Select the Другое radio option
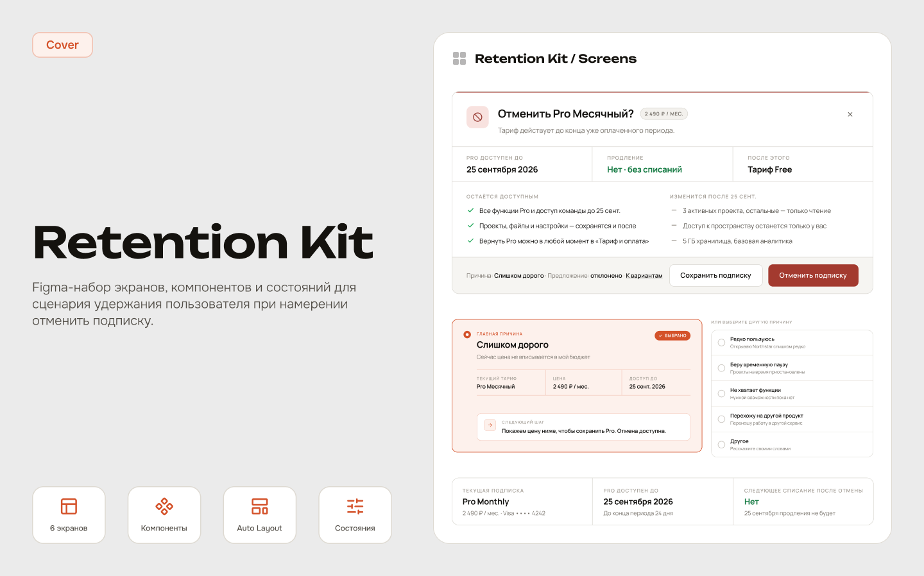Image resolution: width=924 pixels, height=576 pixels. click(x=721, y=445)
